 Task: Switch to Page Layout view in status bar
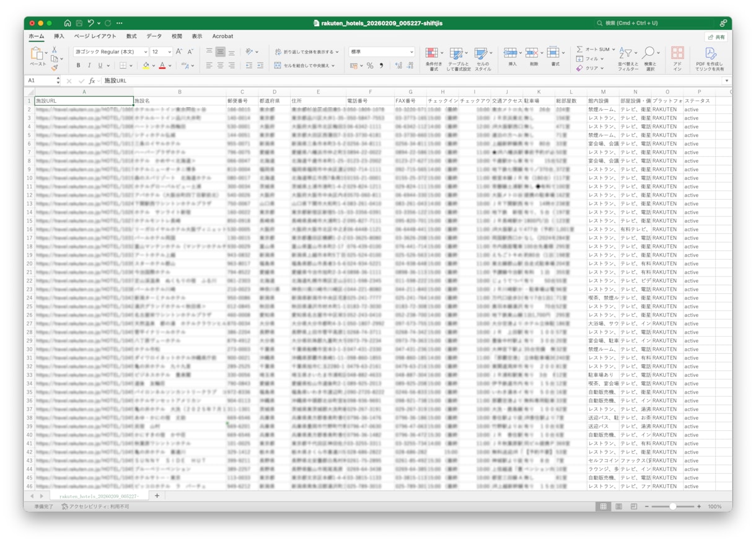(618, 506)
